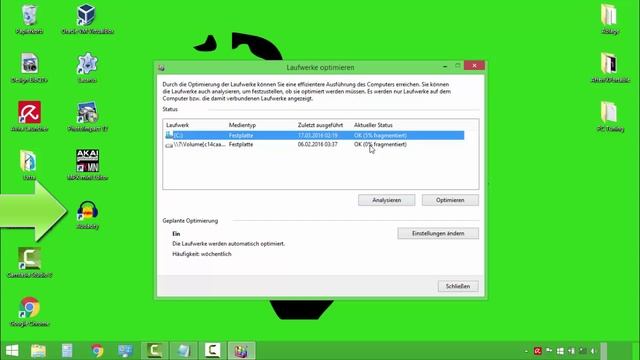Open Action Center flag tray icon
Image resolution: width=640 pixels, height=360 pixels.
pos(549,351)
